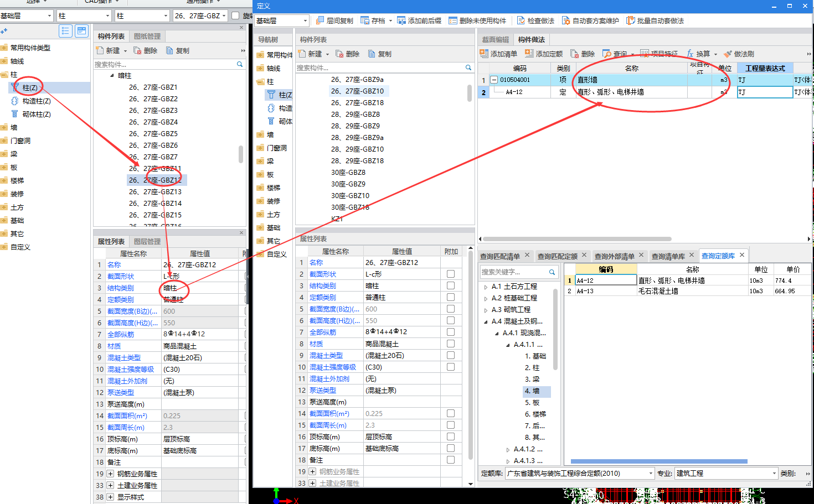Screen dimensions: 814x504
Task: Tick the 结构类别 附加 checkbox
Action: pos(451,285)
